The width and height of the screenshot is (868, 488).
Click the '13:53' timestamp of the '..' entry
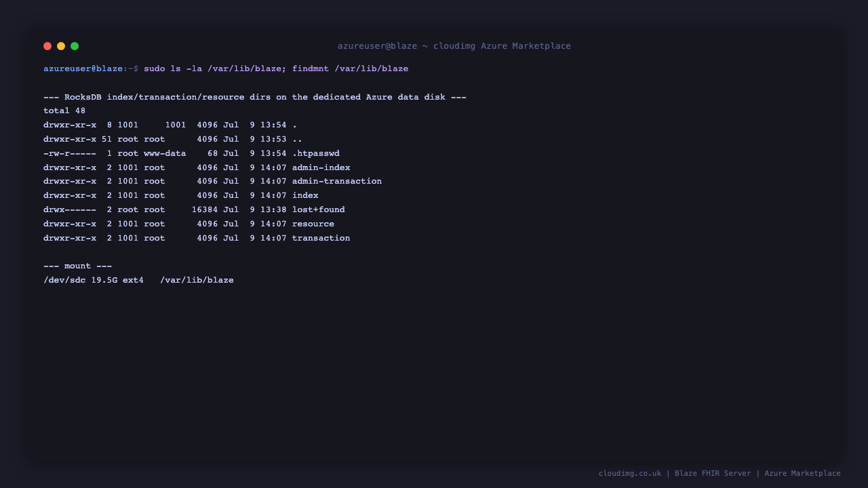point(273,140)
